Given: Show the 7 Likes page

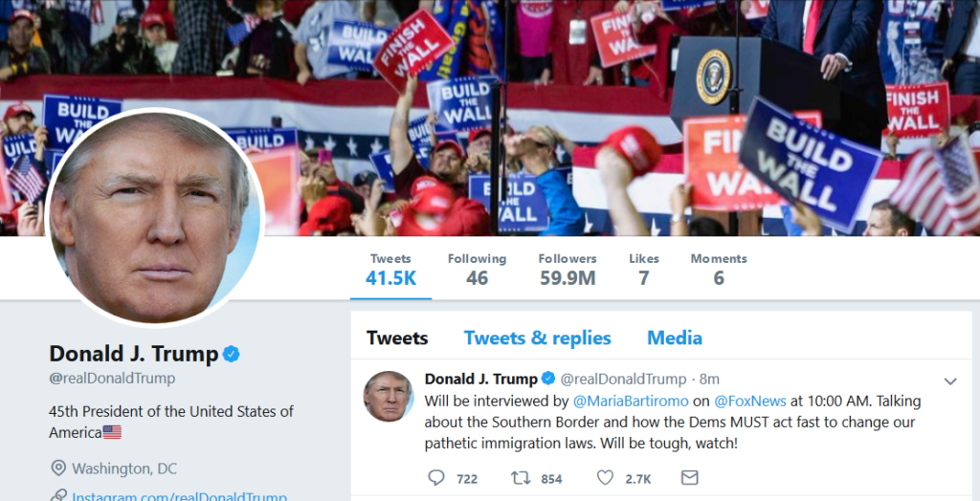Looking at the screenshot, I should [644, 270].
